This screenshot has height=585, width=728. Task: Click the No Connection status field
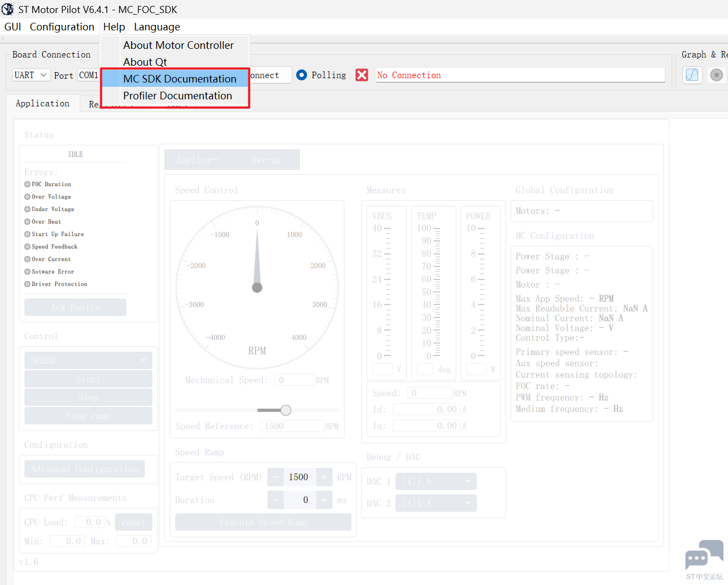click(521, 75)
